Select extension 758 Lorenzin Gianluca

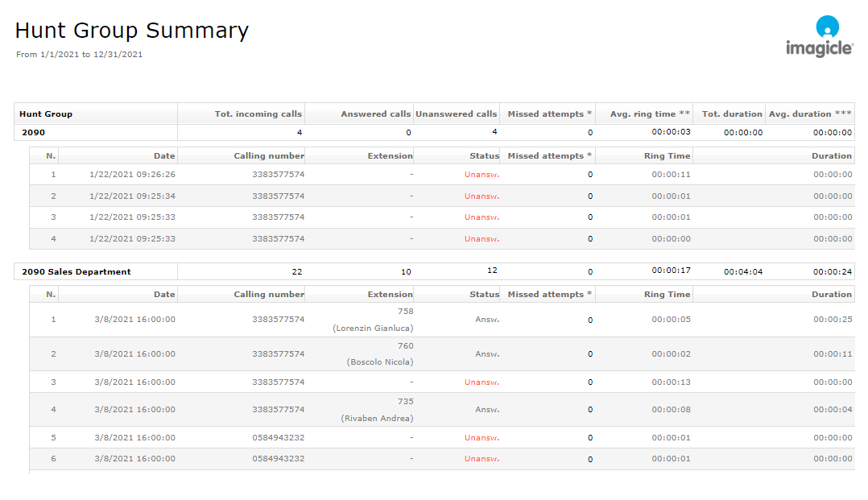tap(373, 320)
